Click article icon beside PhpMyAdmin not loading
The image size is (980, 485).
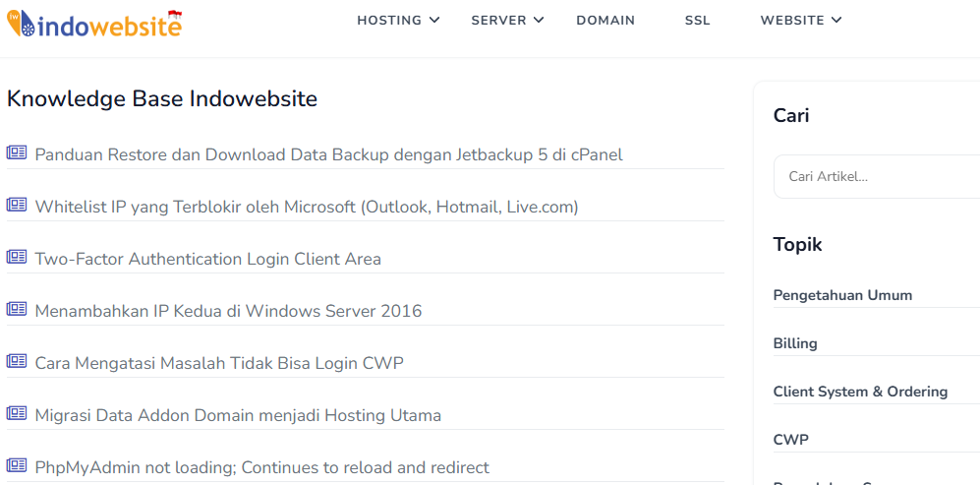click(x=17, y=465)
